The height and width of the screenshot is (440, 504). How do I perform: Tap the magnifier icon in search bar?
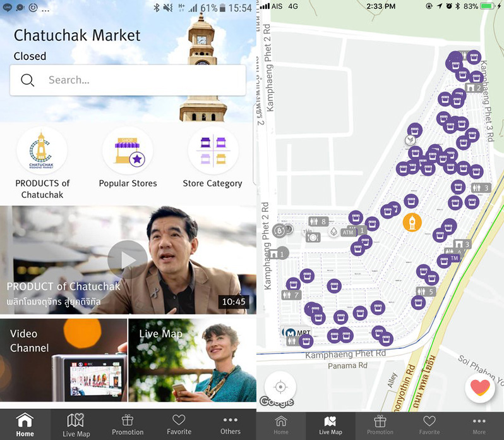(x=28, y=80)
